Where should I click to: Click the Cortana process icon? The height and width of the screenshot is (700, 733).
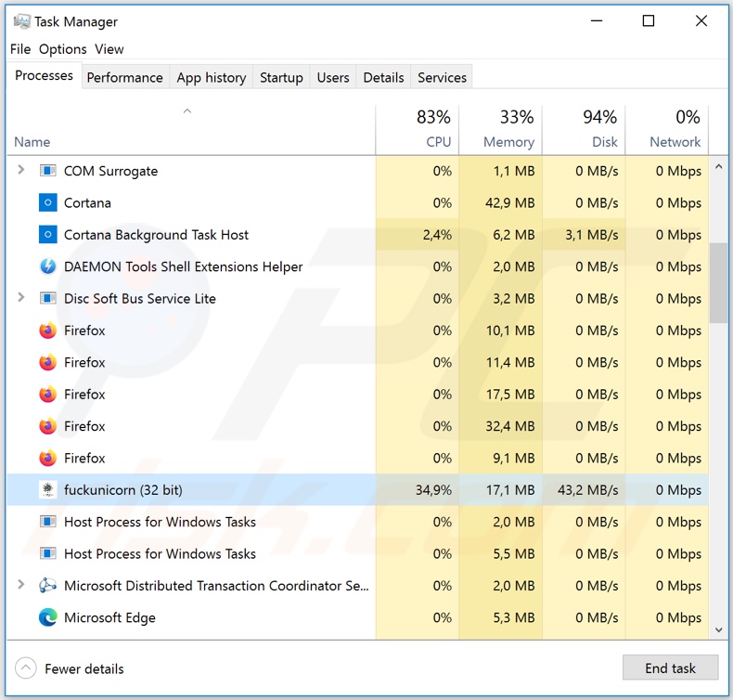(47, 202)
